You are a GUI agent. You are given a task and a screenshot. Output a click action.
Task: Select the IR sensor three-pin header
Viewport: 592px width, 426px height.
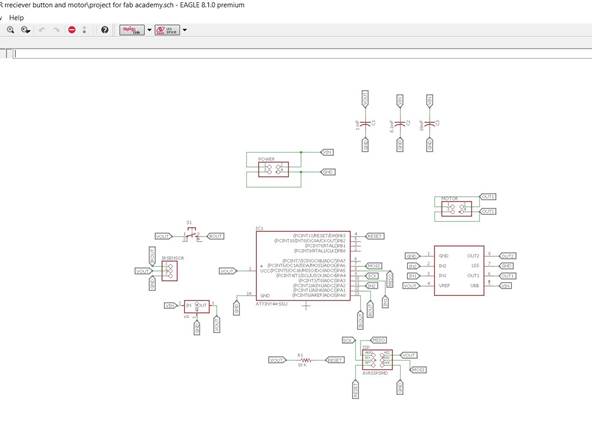click(170, 271)
